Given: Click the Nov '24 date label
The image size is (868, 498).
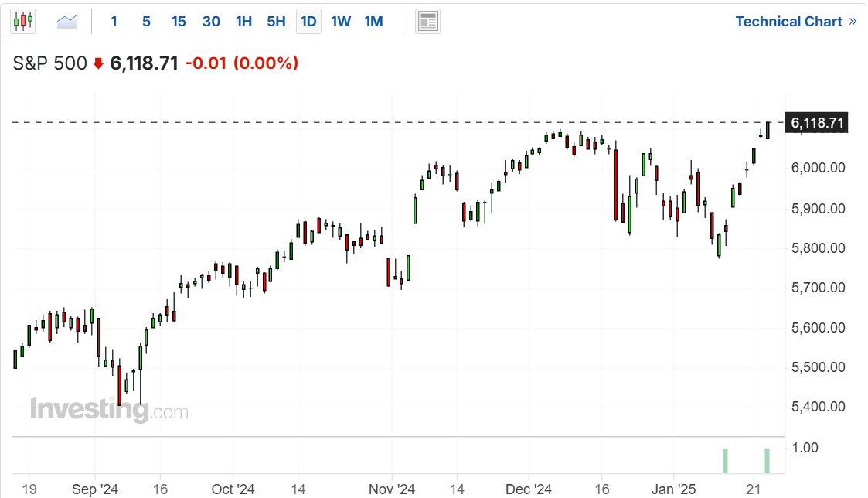Looking at the screenshot, I should coord(392,489).
